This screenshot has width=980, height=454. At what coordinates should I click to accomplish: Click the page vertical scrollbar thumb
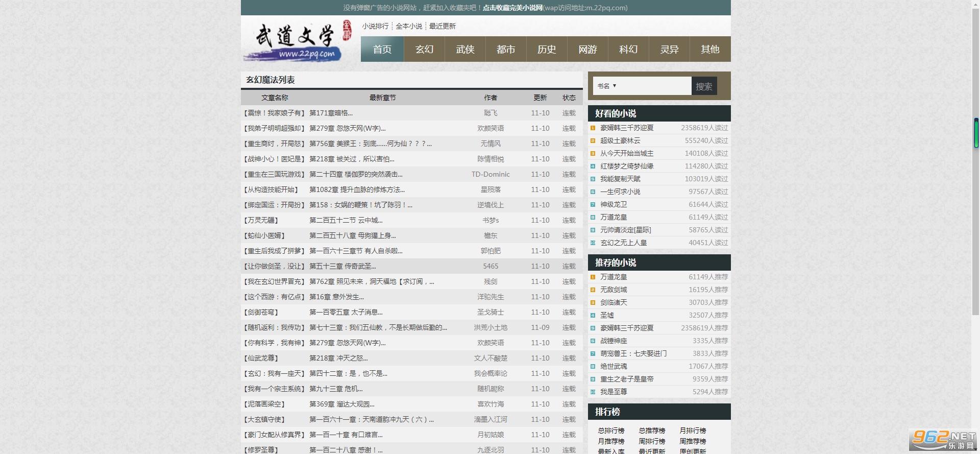pyautogui.click(x=976, y=133)
